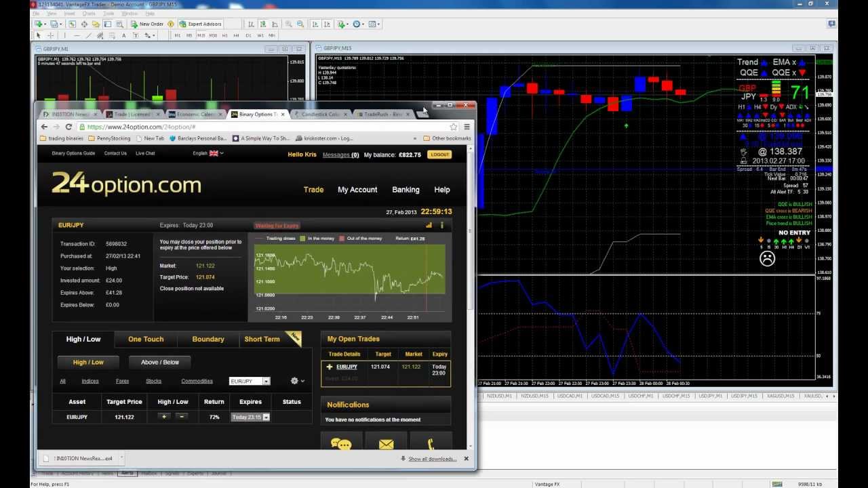The width and height of the screenshot is (868, 488).
Task: Select the Boundary tab
Action: pyautogui.click(x=208, y=339)
